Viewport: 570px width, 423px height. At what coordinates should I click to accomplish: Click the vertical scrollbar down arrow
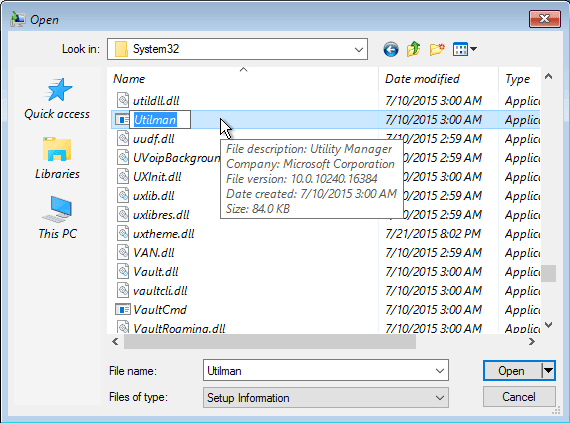[x=549, y=325]
